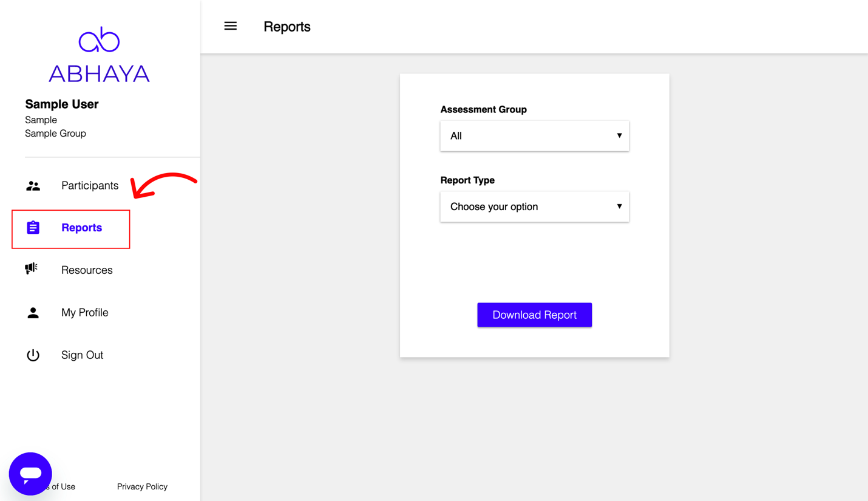The height and width of the screenshot is (501, 868).
Task: Click the Download Report button
Action: [x=534, y=315]
